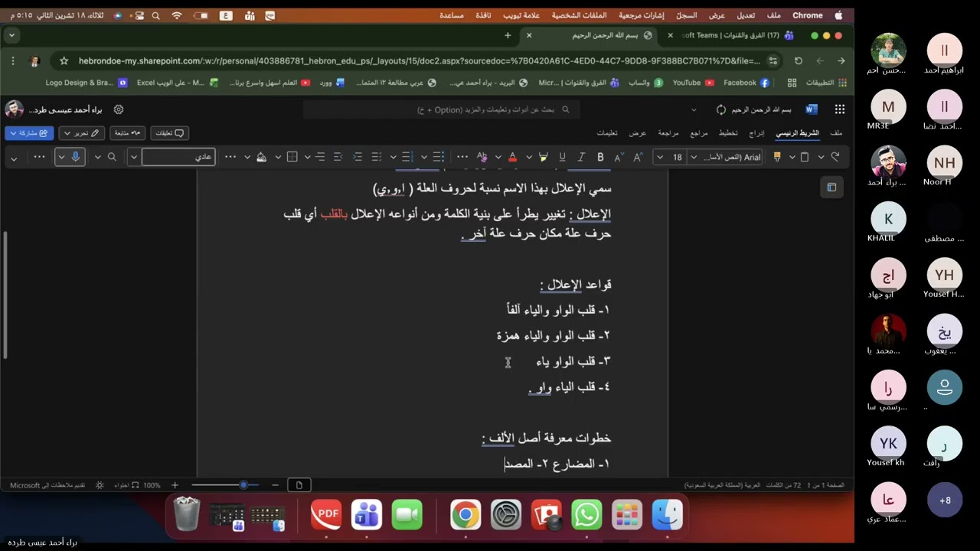Image resolution: width=980 pixels, height=551 pixels.
Task: Click the borders grid icon
Action: click(292, 157)
